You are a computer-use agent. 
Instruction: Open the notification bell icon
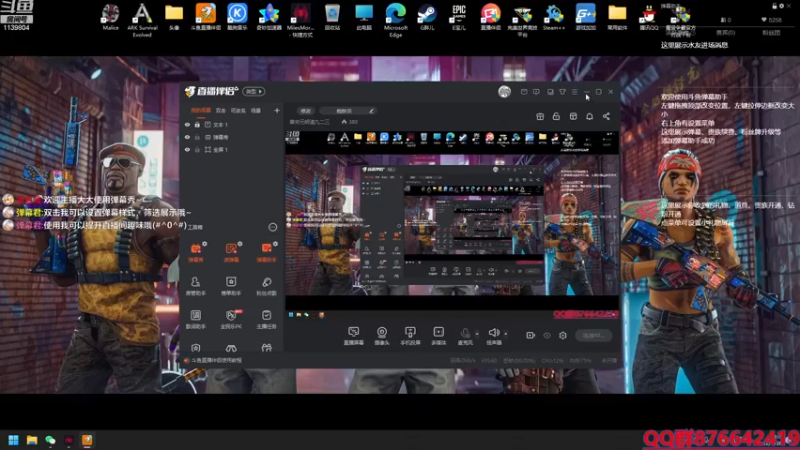click(589, 116)
